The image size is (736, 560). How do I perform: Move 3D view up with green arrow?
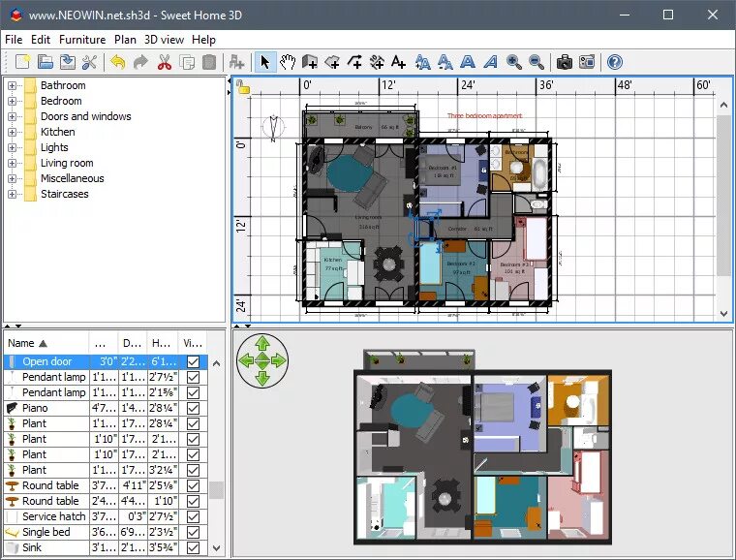pyautogui.click(x=262, y=343)
